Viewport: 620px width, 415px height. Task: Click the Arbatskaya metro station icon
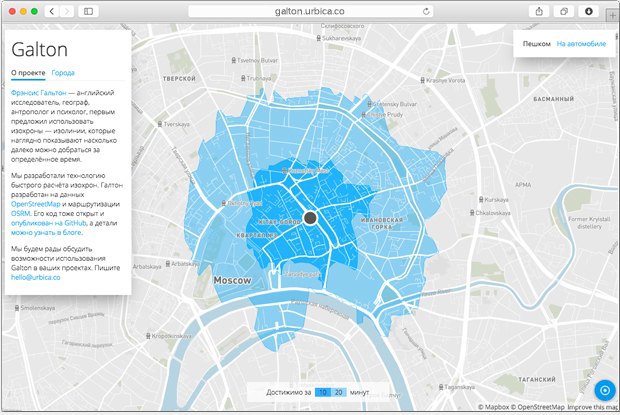168,263
